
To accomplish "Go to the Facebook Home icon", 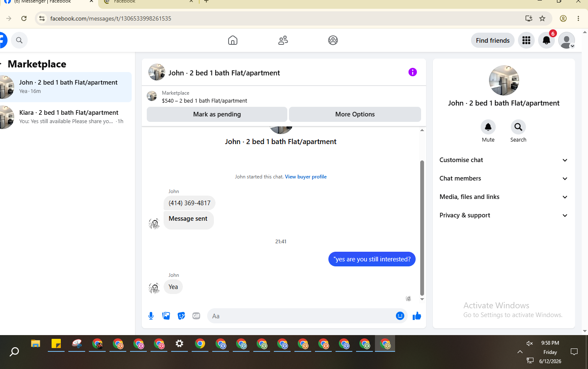I will pos(233,40).
